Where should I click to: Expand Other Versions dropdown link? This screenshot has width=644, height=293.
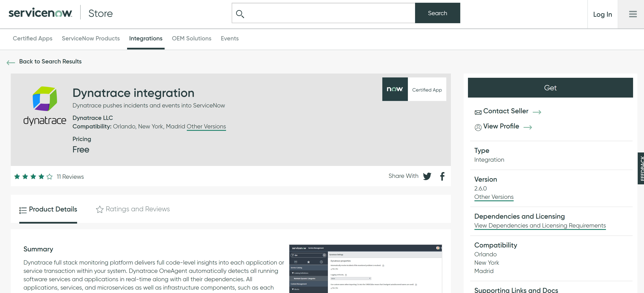[x=493, y=197]
